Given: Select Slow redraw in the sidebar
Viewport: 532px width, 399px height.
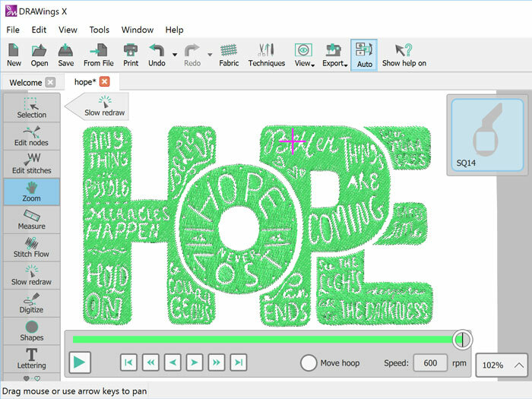Looking at the screenshot, I should 32,275.
